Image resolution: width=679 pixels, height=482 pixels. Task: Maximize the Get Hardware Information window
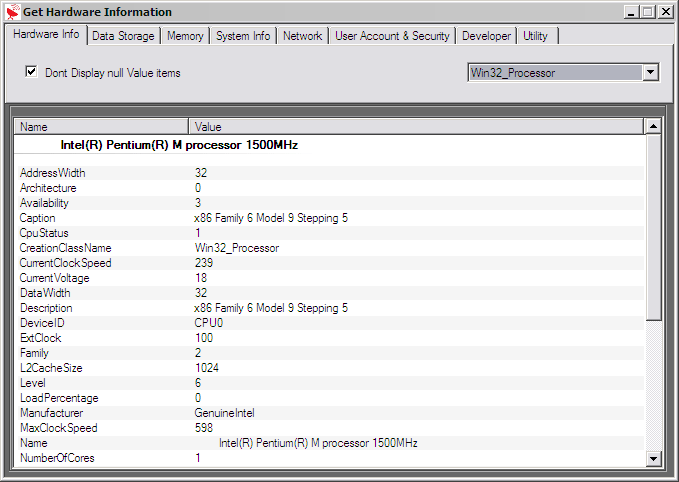[648, 12]
